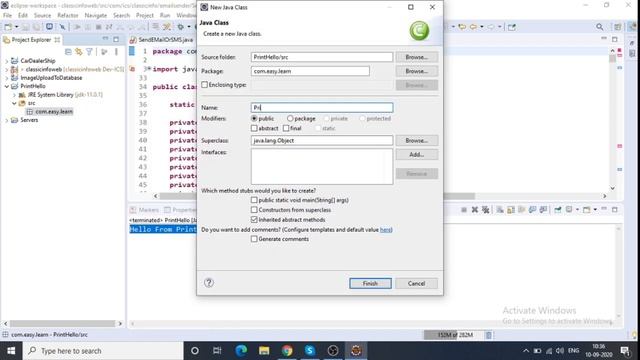This screenshot has width=640, height=360.
Task: Click the Superclass input field
Action: (322, 140)
